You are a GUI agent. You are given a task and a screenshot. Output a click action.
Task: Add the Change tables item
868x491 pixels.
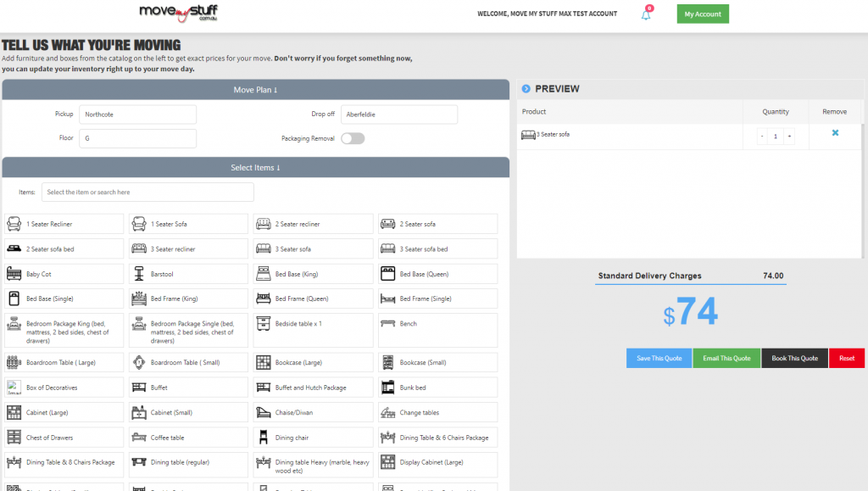pyautogui.click(x=438, y=412)
